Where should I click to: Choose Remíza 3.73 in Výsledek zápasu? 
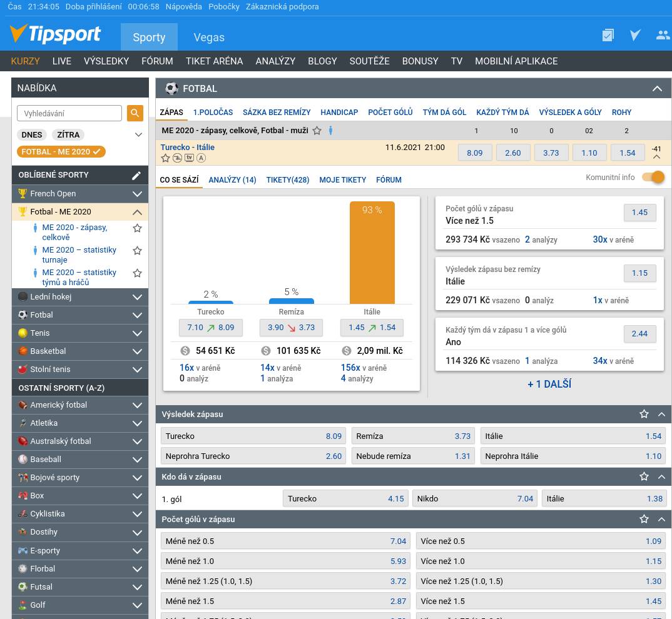(x=413, y=436)
